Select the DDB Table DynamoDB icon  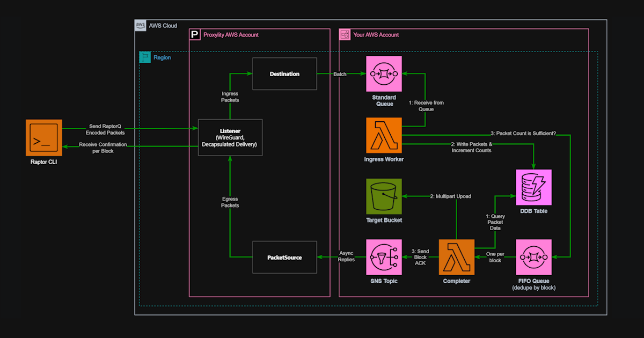[533, 187]
